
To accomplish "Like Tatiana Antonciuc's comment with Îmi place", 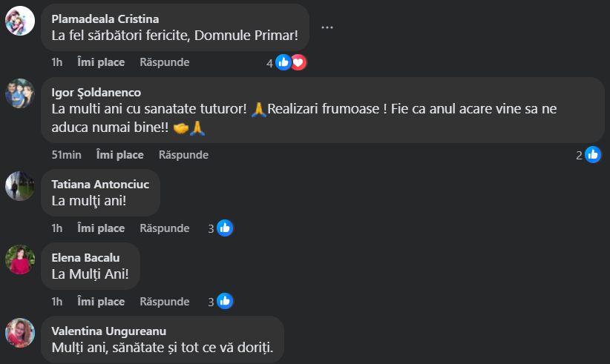I will [x=101, y=228].
